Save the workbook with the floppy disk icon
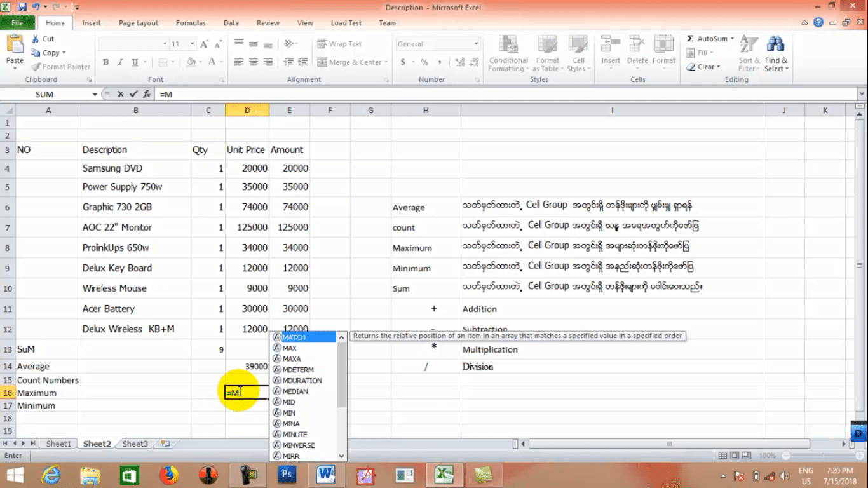 (22, 7)
